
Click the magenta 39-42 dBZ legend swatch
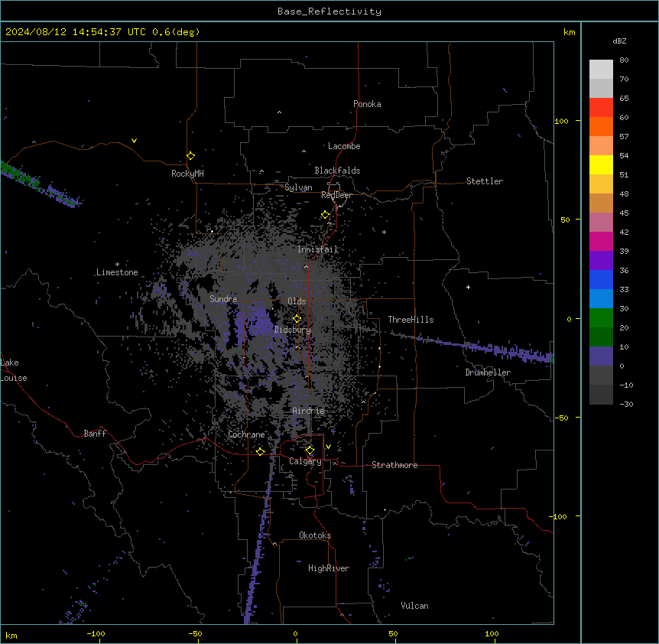(601, 242)
